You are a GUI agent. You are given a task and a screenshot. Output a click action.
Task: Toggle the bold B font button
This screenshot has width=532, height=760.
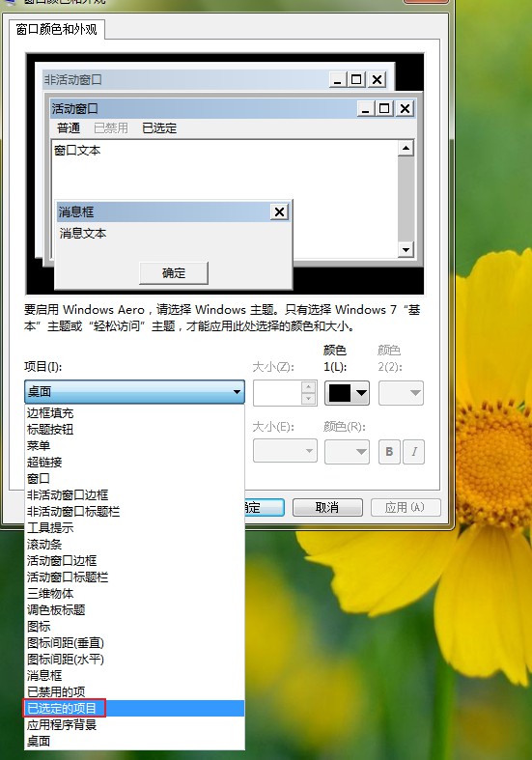click(389, 452)
